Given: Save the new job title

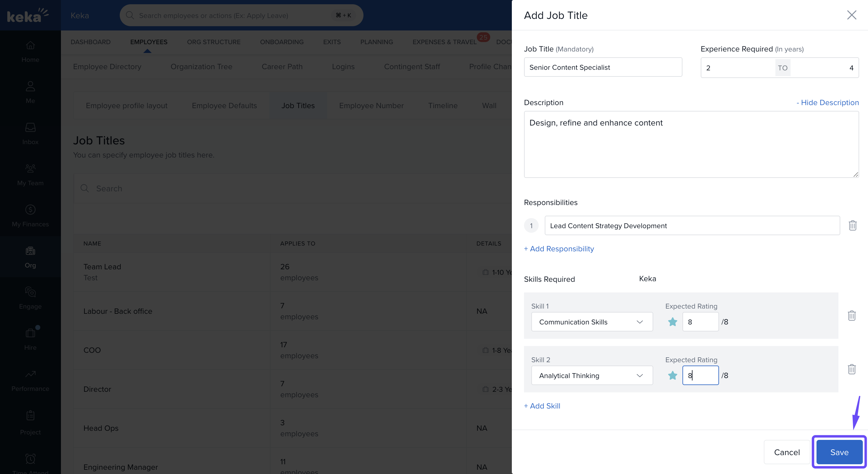Looking at the screenshot, I should [839, 452].
